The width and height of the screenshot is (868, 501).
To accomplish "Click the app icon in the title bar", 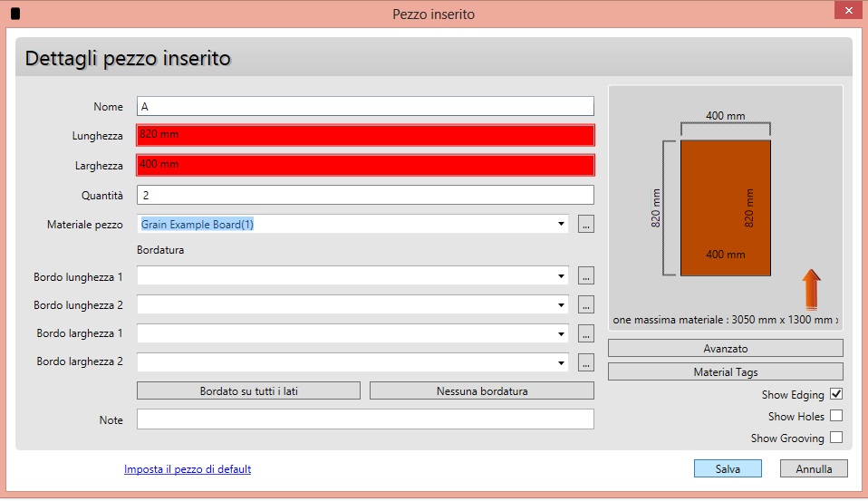I will pyautogui.click(x=14, y=14).
